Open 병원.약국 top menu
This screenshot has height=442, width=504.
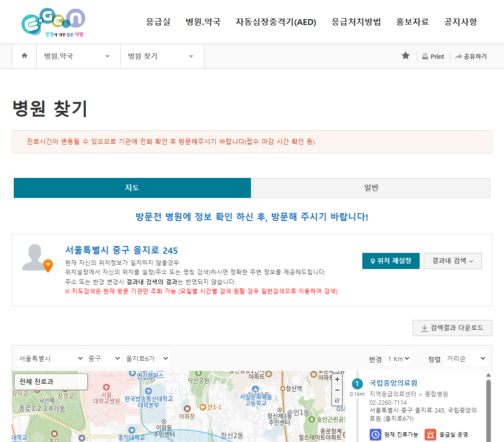tap(203, 22)
